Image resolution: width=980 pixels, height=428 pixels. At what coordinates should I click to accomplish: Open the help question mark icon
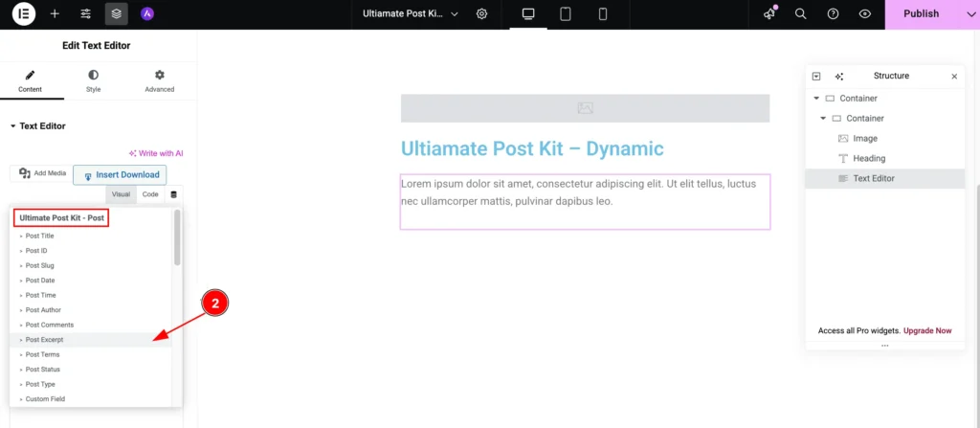point(833,14)
